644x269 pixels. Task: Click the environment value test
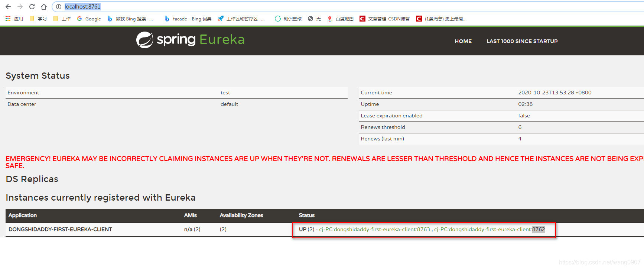(225, 93)
